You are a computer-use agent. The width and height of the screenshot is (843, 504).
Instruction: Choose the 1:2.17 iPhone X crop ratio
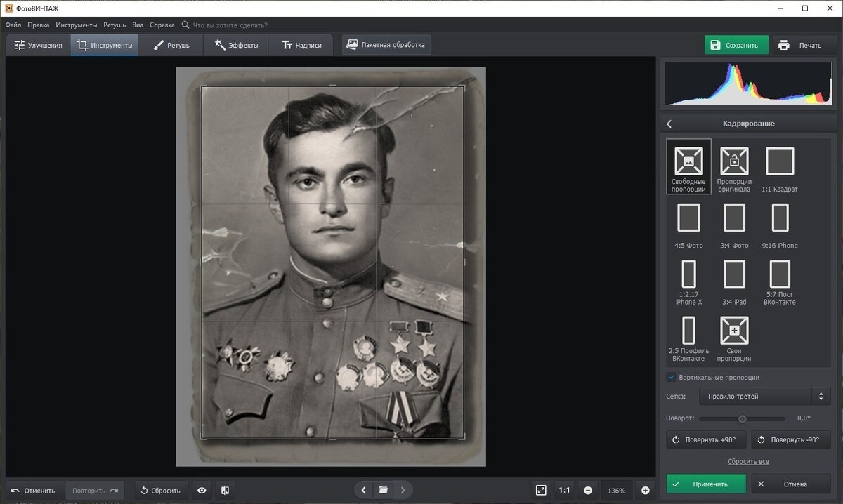(688, 282)
